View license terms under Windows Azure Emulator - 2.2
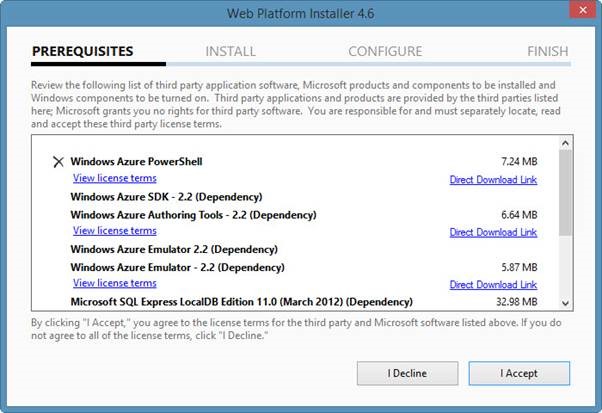Screen dimensions: 602x413 click(x=114, y=284)
